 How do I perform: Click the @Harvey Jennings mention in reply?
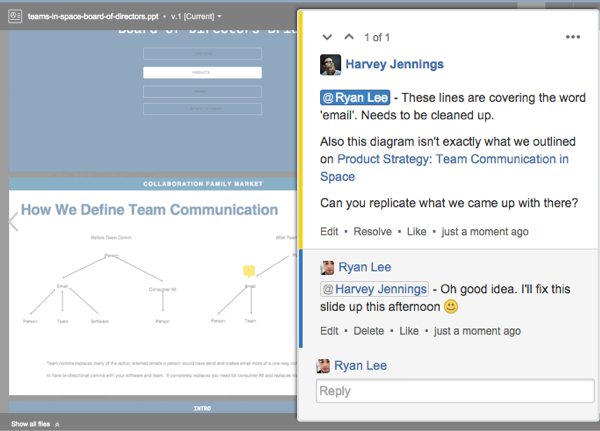point(374,289)
